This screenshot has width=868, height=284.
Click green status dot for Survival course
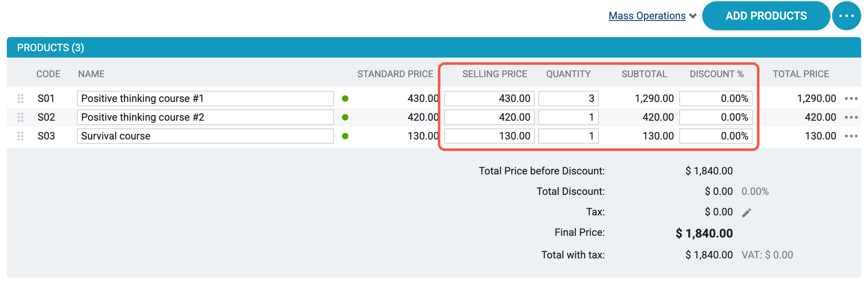345,136
